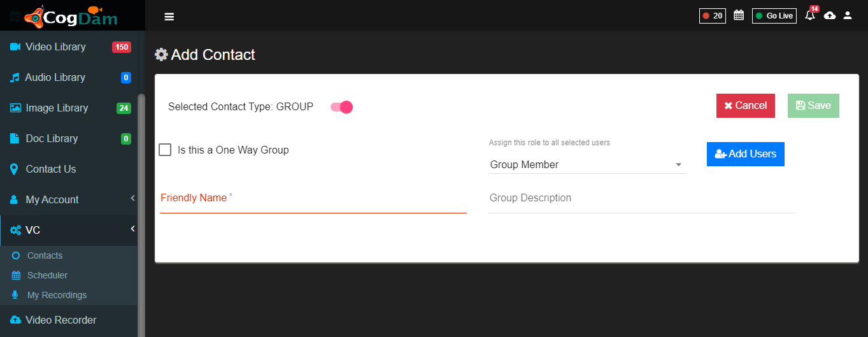
Task: Focus the Friendly Name input field
Action: pyautogui.click(x=313, y=199)
